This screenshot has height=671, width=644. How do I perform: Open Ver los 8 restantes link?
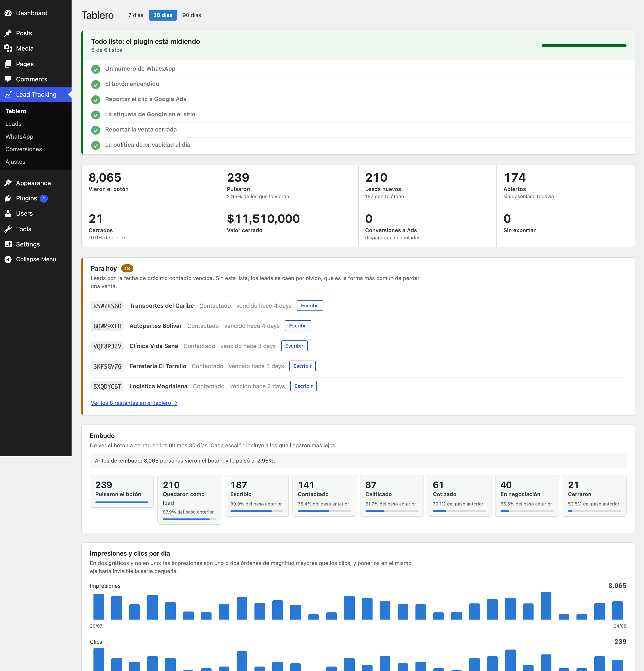click(134, 403)
